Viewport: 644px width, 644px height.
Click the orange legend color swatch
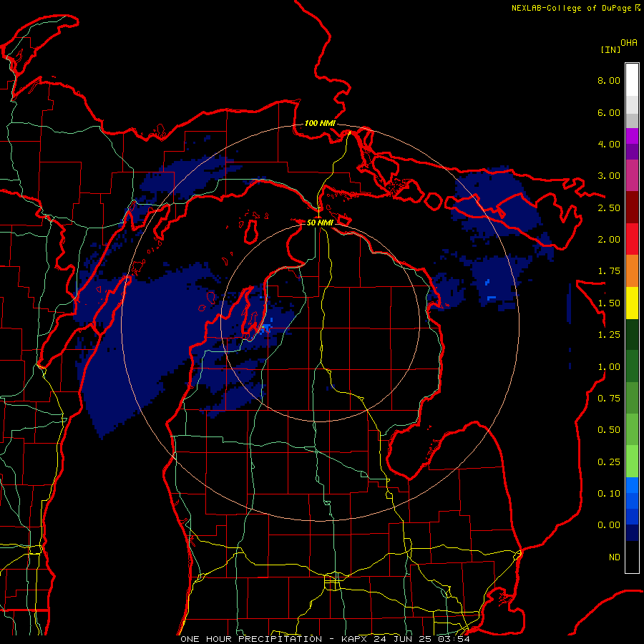pyautogui.click(x=632, y=271)
